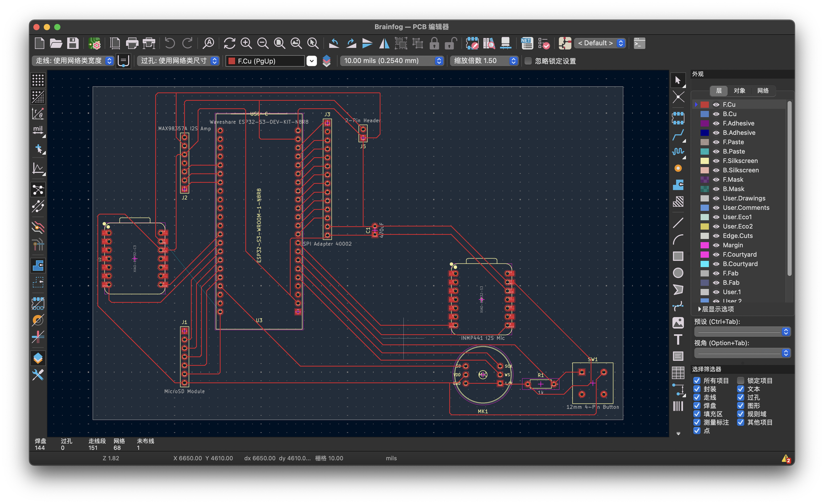Click the Mirror horizontally icon
Viewport: 824px width, 504px height.
point(384,43)
